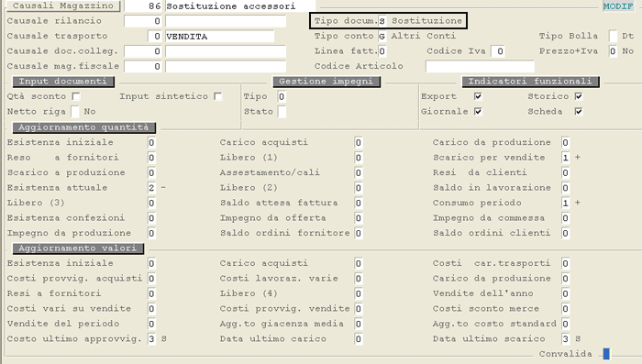Click the Impegno da produzione field
The height and width of the screenshot is (364, 642).
coord(151,234)
